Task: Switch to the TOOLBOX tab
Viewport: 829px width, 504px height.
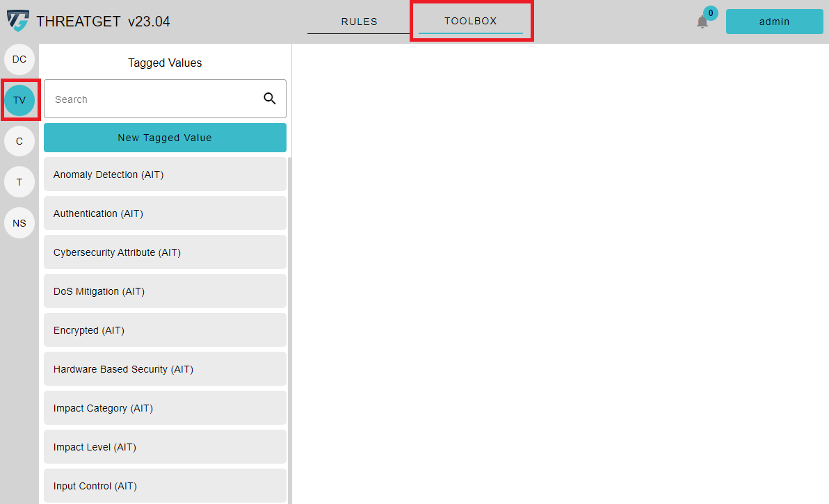Action: (x=471, y=21)
